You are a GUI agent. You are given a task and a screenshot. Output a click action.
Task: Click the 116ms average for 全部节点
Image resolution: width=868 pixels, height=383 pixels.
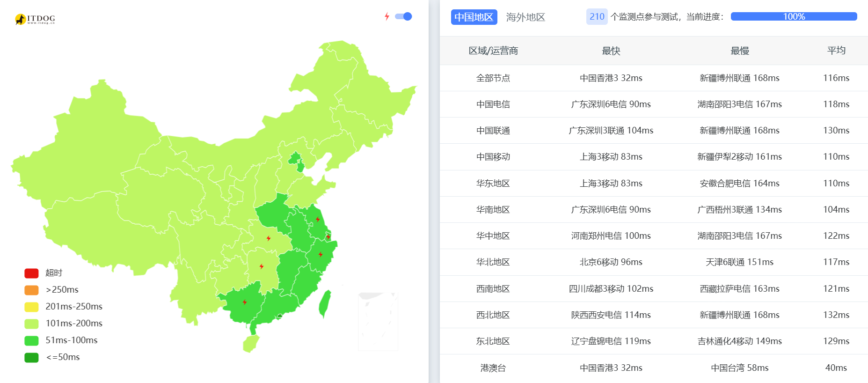click(x=836, y=78)
